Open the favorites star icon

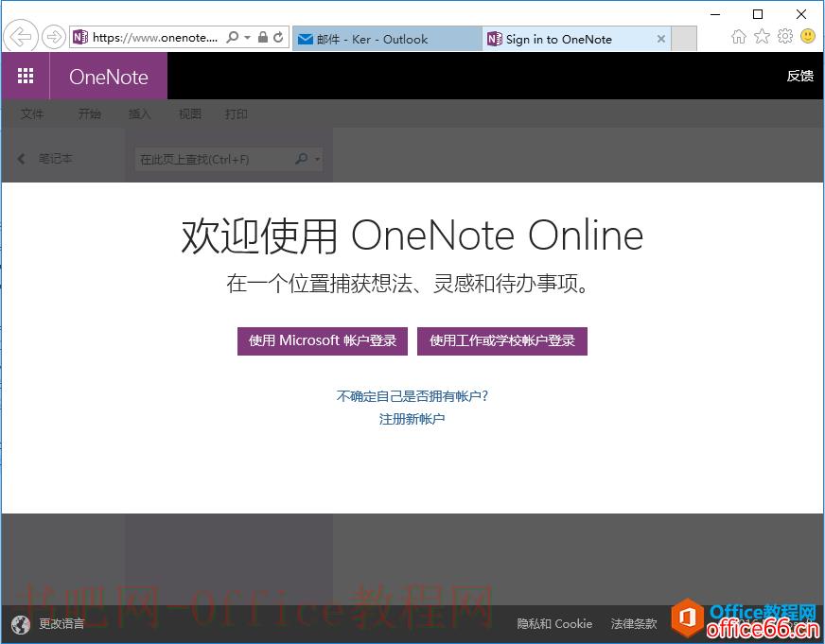[762, 36]
